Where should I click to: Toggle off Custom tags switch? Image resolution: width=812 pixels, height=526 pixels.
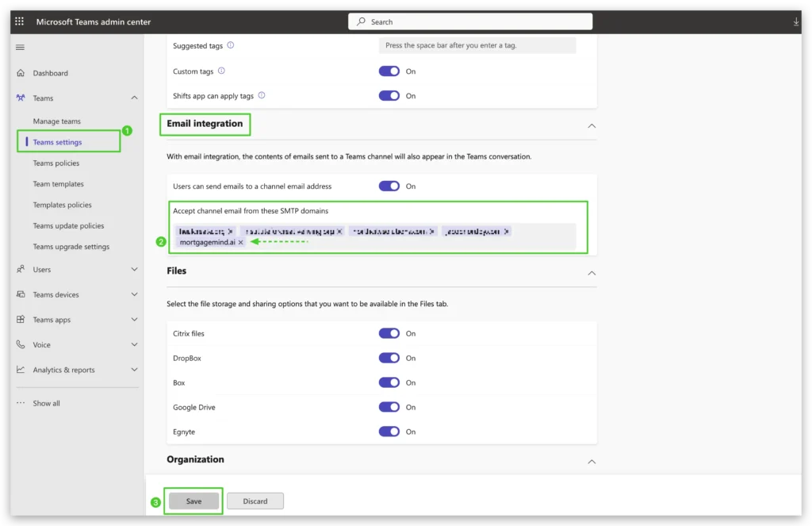[389, 71]
